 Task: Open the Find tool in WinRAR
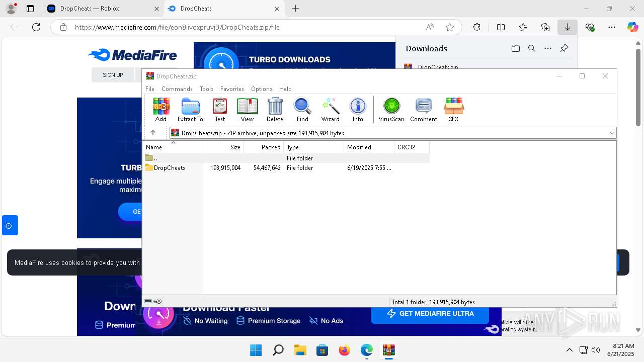(x=302, y=110)
